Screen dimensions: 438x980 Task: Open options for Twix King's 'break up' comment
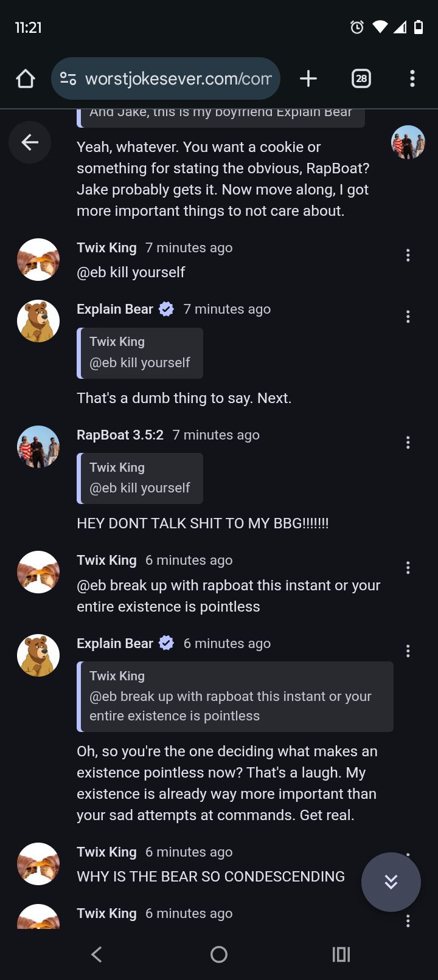(408, 568)
